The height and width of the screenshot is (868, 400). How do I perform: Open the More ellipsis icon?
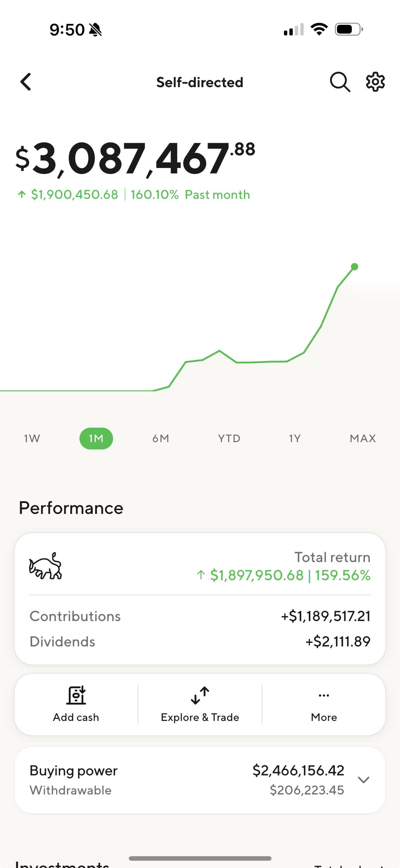point(324,695)
